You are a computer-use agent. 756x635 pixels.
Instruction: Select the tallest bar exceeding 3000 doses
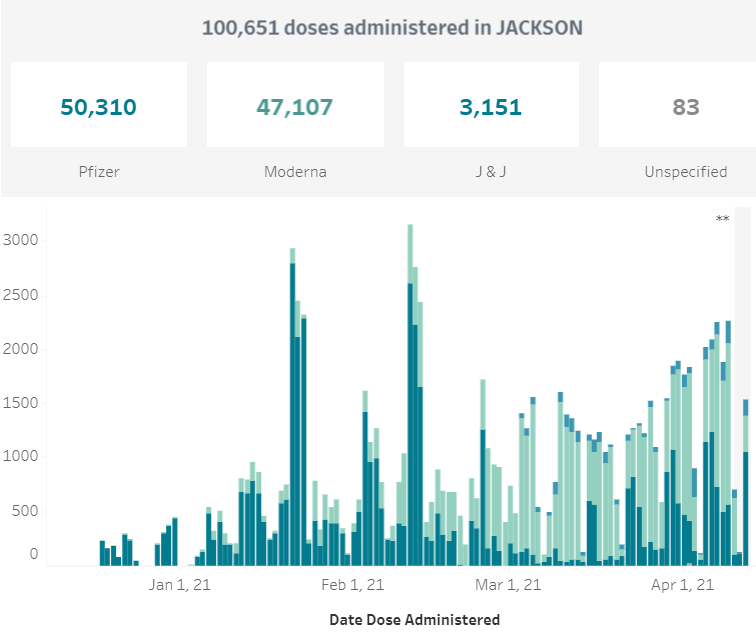pos(410,400)
